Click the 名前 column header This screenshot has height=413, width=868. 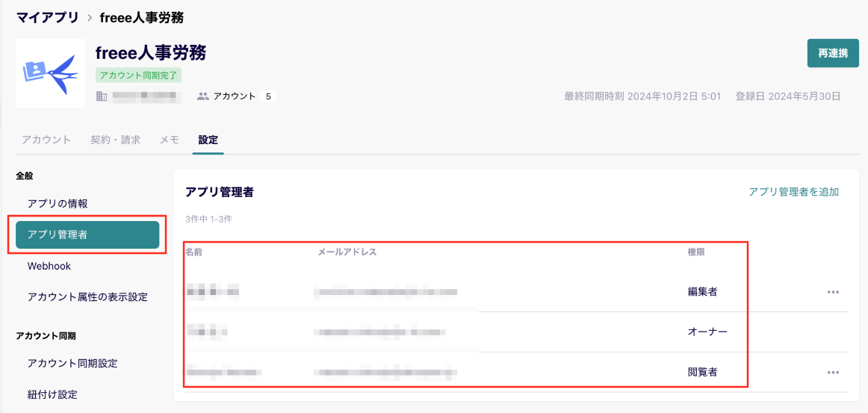pos(194,252)
